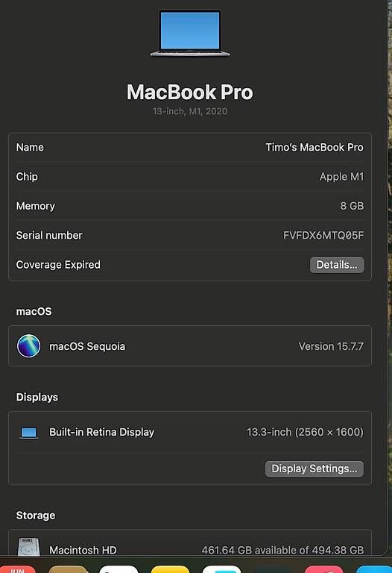The width and height of the screenshot is (392, 573).
Task: Click the "13-inch, M1, 2020" subtitle
Action: pos(190,111)
